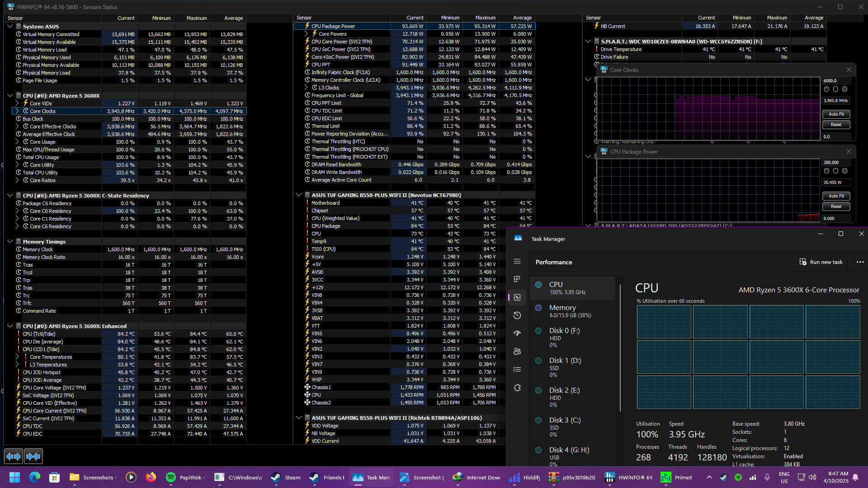Expand the Core VIDs row

point(17,103)
